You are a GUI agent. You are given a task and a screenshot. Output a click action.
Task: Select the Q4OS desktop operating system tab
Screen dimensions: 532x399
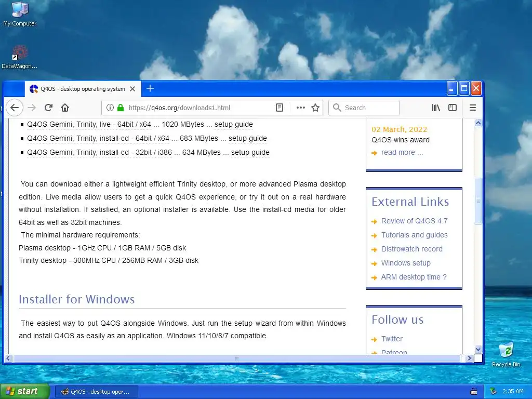[x=83, y=89]
